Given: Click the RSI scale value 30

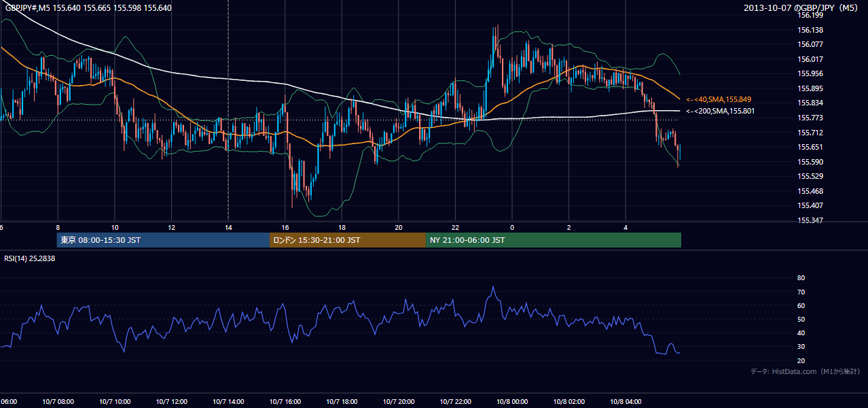Looking at the screenshot, I should pos(801,347).
